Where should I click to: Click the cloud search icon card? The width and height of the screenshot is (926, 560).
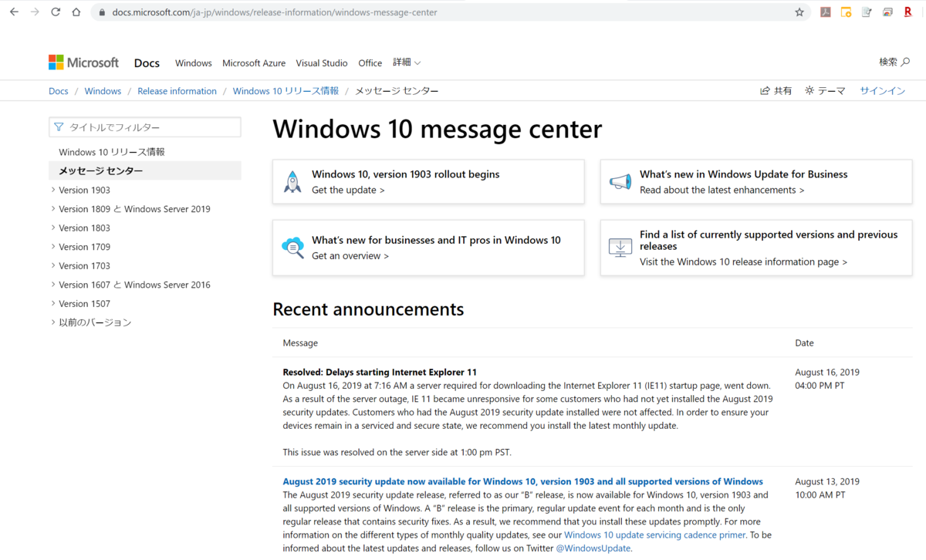click(x=292, y=248)
